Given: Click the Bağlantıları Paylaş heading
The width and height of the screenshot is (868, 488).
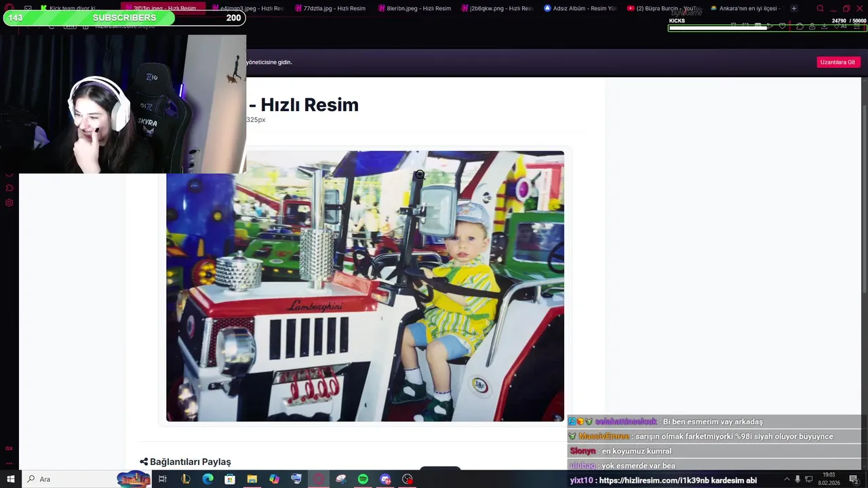Looking at the screenshot, I should pyautogui.click(x=190, y=462).
